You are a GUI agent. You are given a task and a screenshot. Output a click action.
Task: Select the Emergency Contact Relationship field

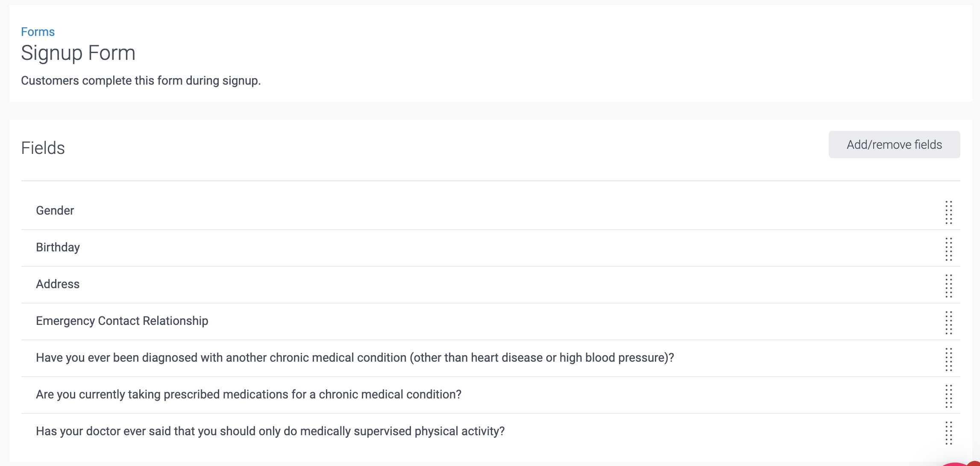point(122,321)
